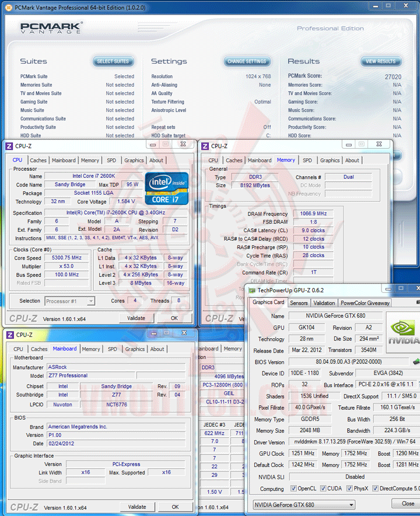Select SPD tab in the Memory CPU-Z window
Viewport: 420px width, 516px height.
tap(307, 160)
